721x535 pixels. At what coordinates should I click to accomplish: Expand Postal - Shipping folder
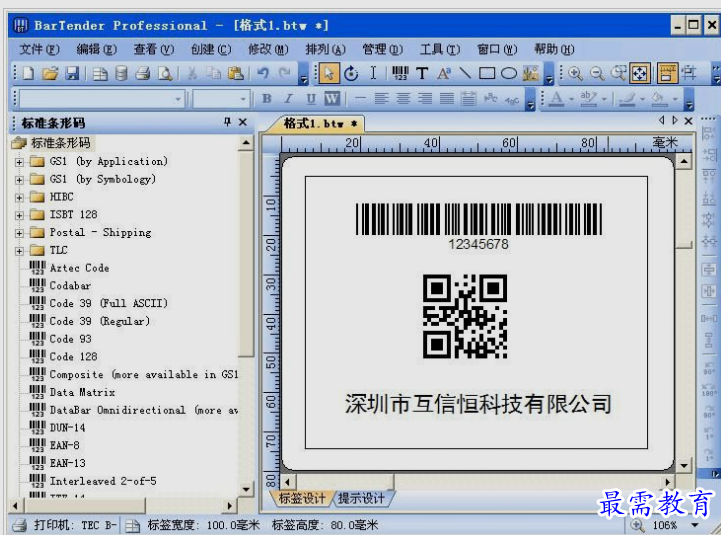[x=19, y=233]
